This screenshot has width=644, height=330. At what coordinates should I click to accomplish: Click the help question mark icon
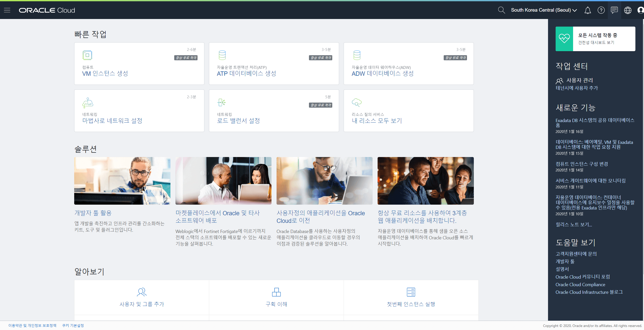tap(601, 10)
